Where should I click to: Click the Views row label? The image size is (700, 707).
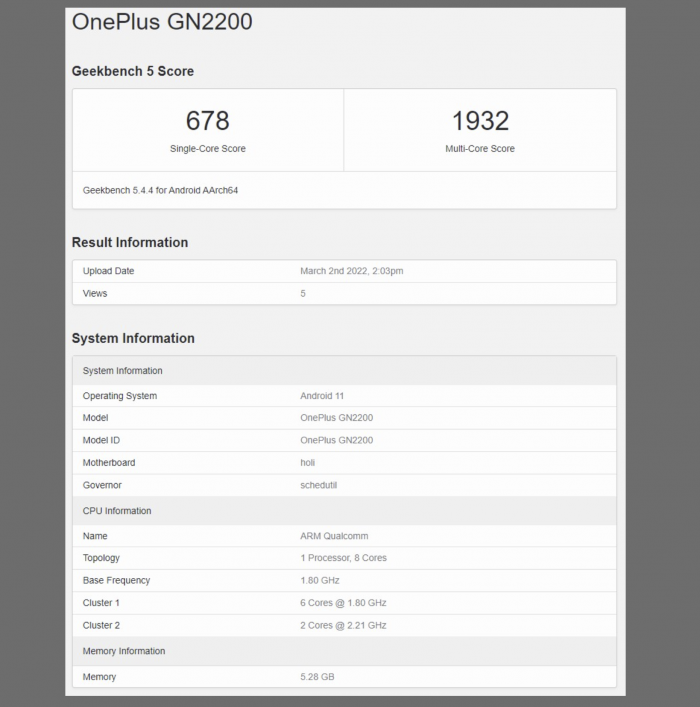(x=95, y=294)
